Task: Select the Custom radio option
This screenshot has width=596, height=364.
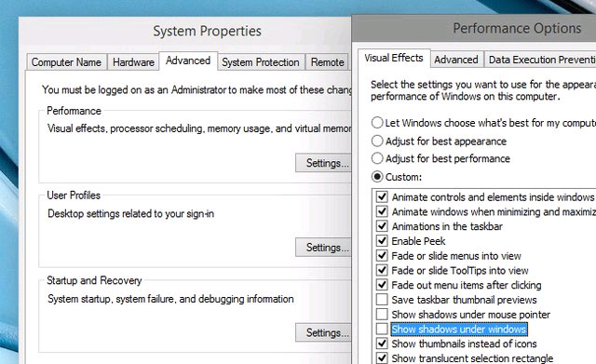Action: pyautogui.click(x=377, y=177)
